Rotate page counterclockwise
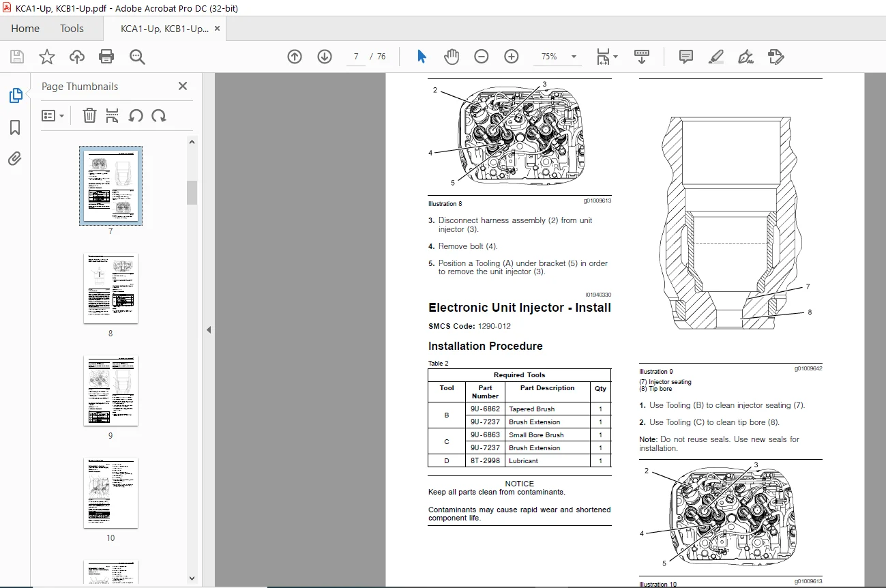886x588 pixels. (136, 115)
